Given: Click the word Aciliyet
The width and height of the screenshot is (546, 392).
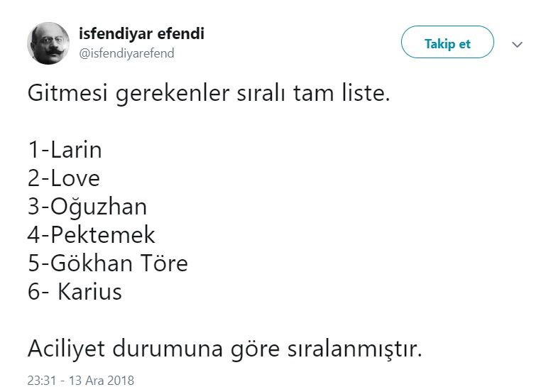Looking at the screenshot, I should point(66,349).
